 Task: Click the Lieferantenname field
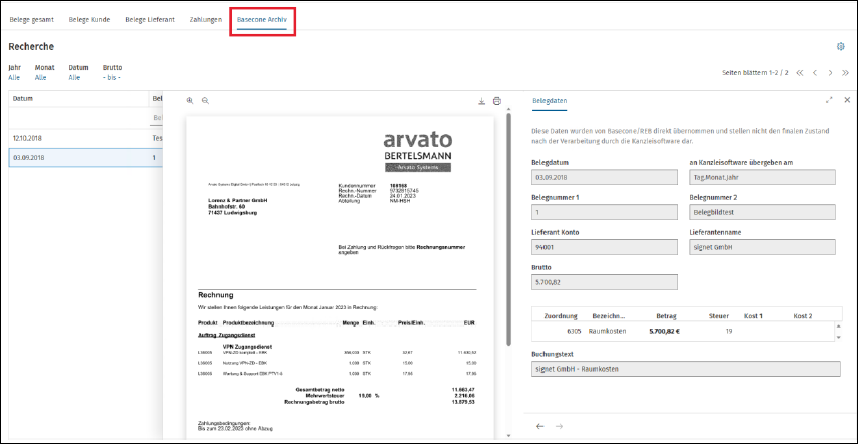(x=762, y=247)
